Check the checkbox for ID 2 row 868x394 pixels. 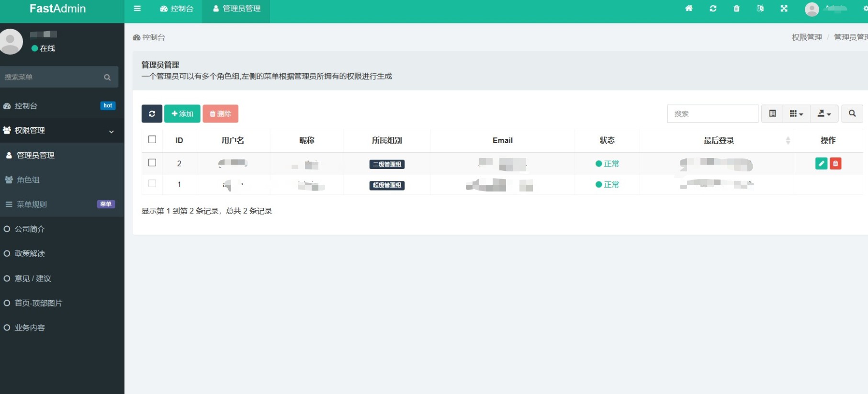pos(152,163)
